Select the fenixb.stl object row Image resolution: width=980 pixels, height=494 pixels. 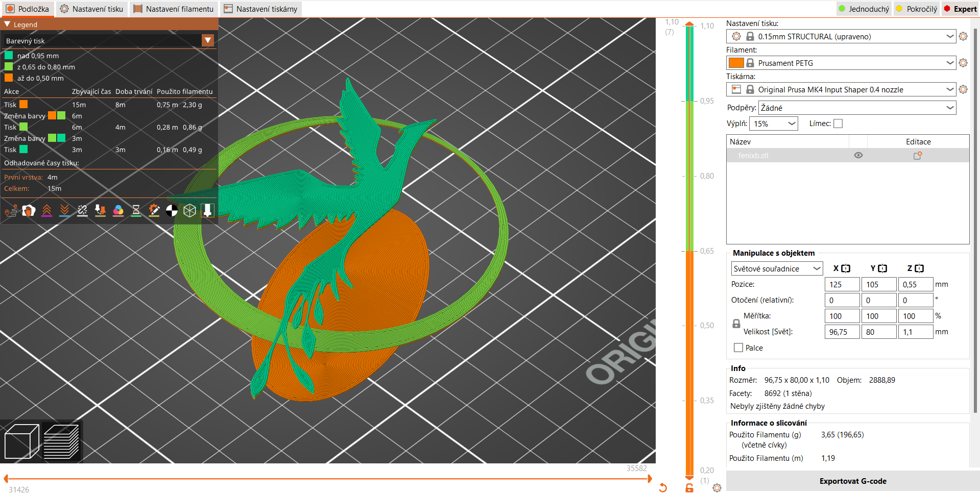tap(848, 156)
